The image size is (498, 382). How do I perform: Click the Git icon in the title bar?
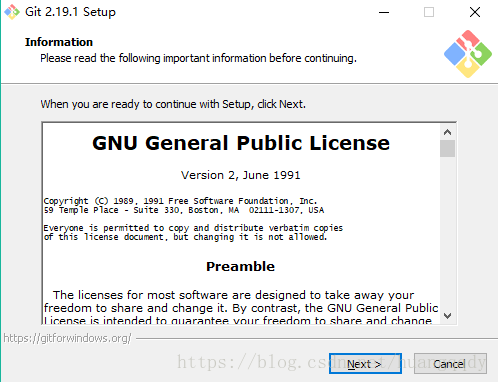tap(12, 12)
